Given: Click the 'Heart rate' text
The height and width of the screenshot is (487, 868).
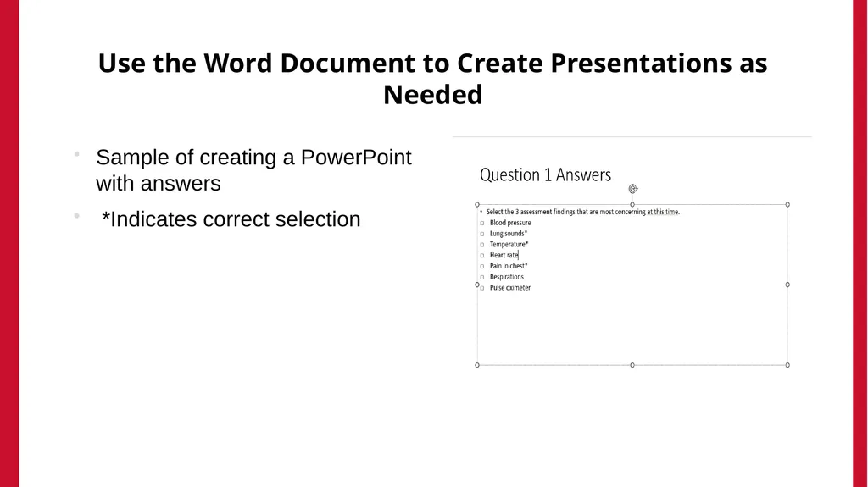Looking at the screenshot, I should coord(504,255).
